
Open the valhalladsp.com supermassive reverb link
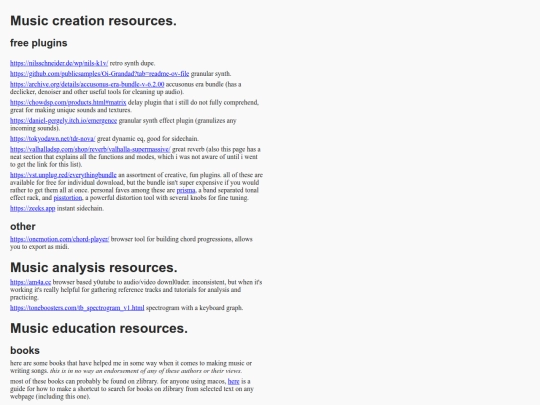[x=90, y=149]
